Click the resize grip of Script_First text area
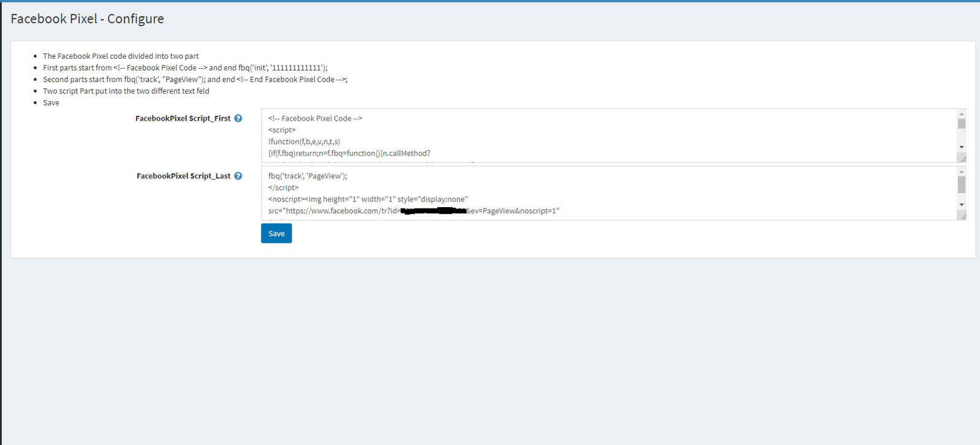Viewport: 980px width, 445px height. [963, 159]
